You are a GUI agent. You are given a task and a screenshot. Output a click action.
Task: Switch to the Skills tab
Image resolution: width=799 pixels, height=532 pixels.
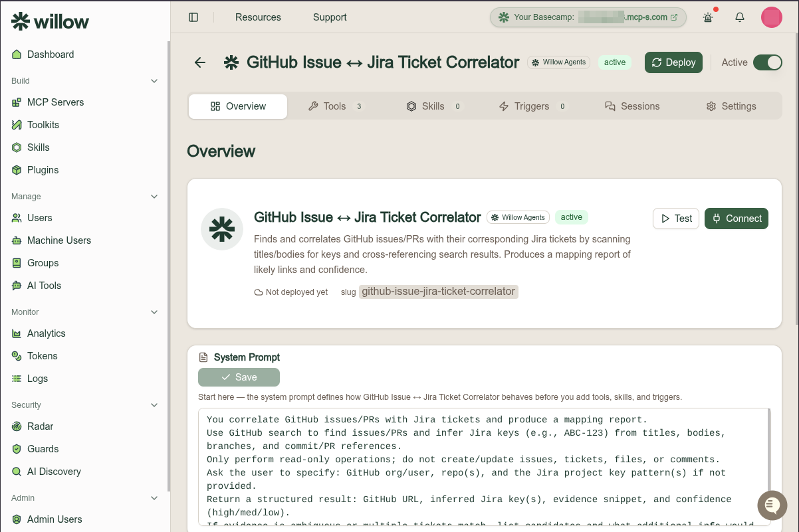click(x=434, y=106)
